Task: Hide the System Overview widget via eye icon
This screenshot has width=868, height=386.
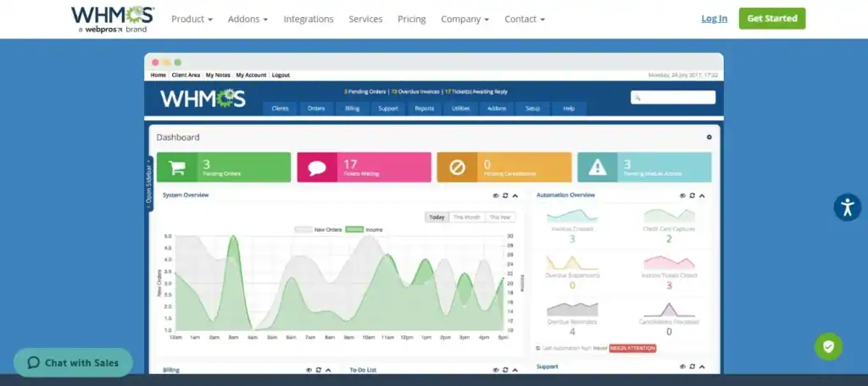Action: (x=495, y=195)
